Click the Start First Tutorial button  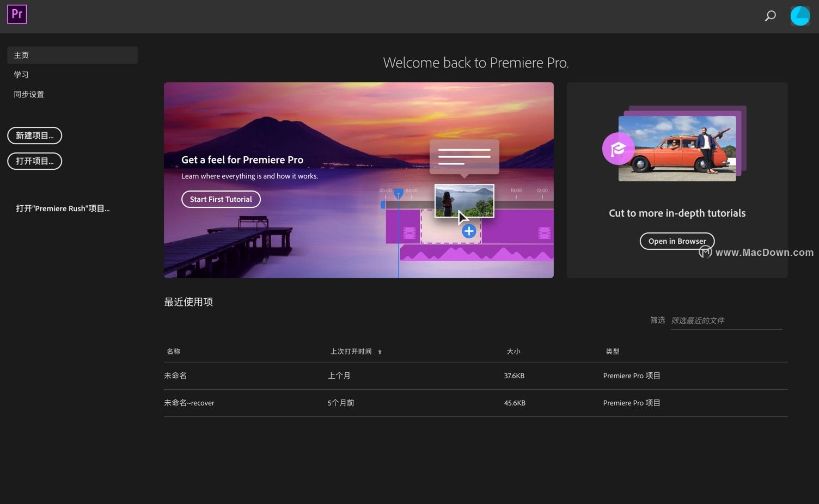pyautogui.click(x=221, y=199)
